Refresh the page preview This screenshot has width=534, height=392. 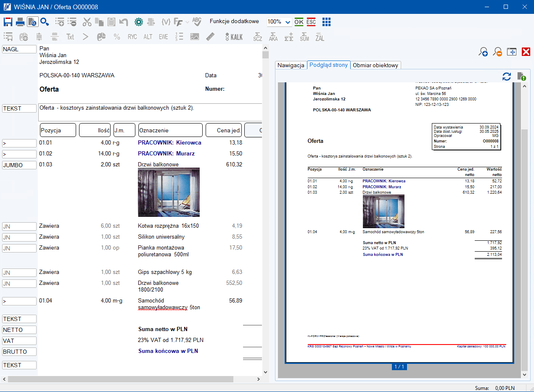(x=507, y=76)
